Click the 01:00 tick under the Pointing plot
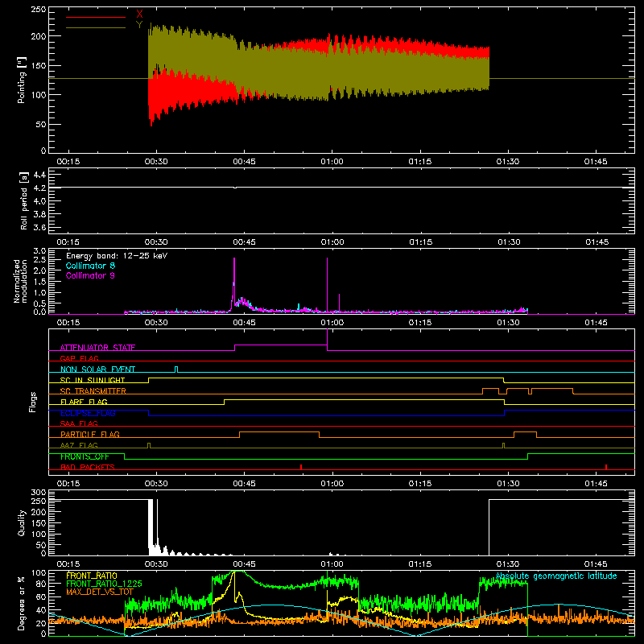Screen dimensions: 644x644 point(332,162)
